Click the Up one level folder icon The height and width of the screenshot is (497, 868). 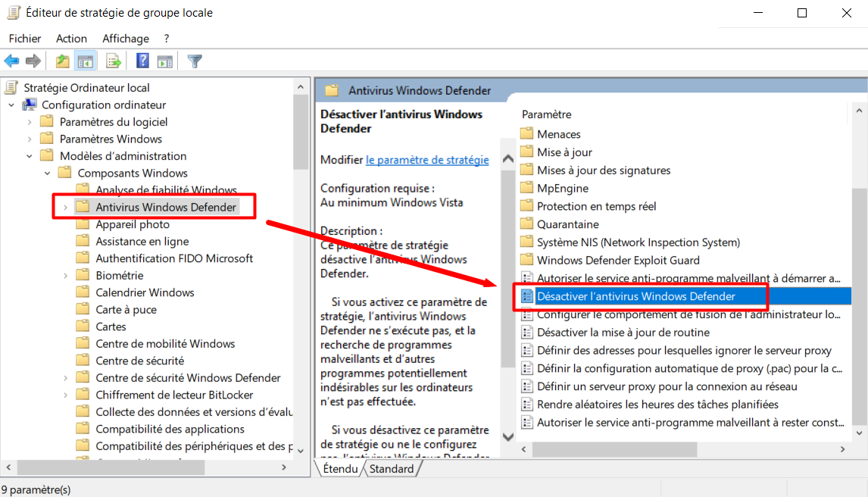coord(63,61)
